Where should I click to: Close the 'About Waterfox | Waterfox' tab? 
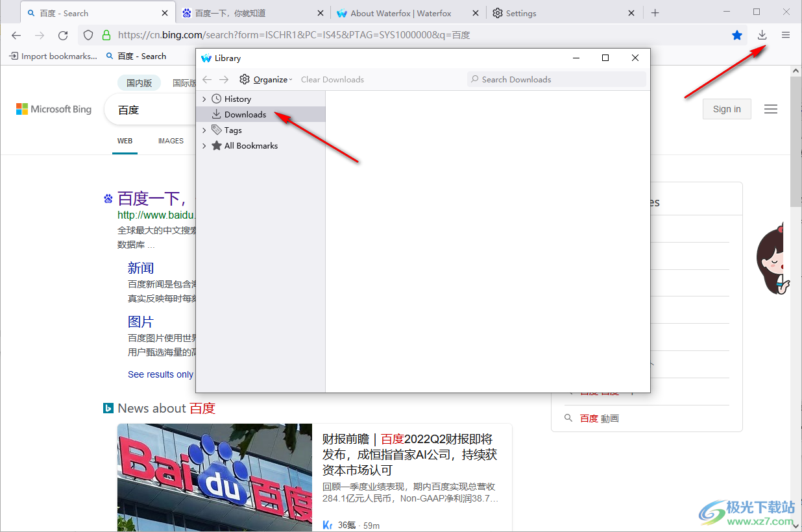476,13
